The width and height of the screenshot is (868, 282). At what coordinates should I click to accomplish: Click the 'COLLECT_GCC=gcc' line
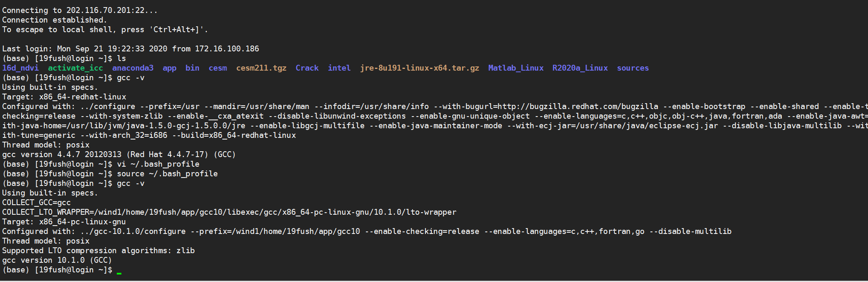click(x=36, y=203)
